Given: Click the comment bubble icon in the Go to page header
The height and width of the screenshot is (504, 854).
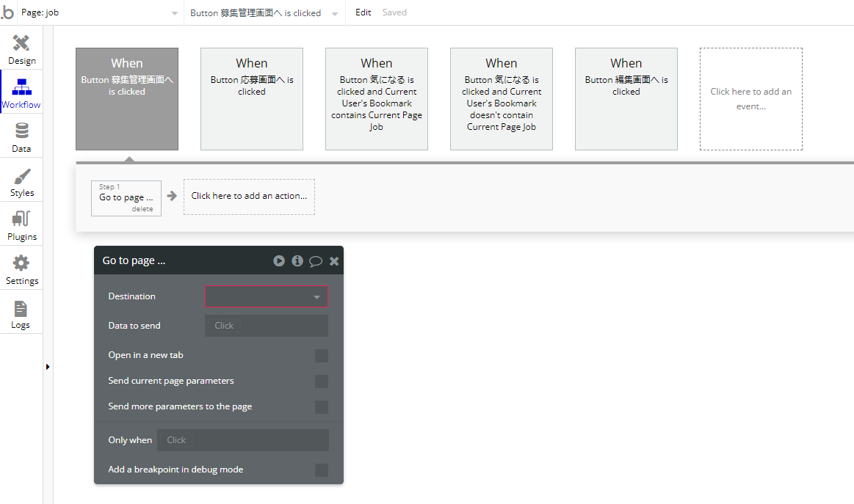Looking at the screenshot, I should coord(315,261).
